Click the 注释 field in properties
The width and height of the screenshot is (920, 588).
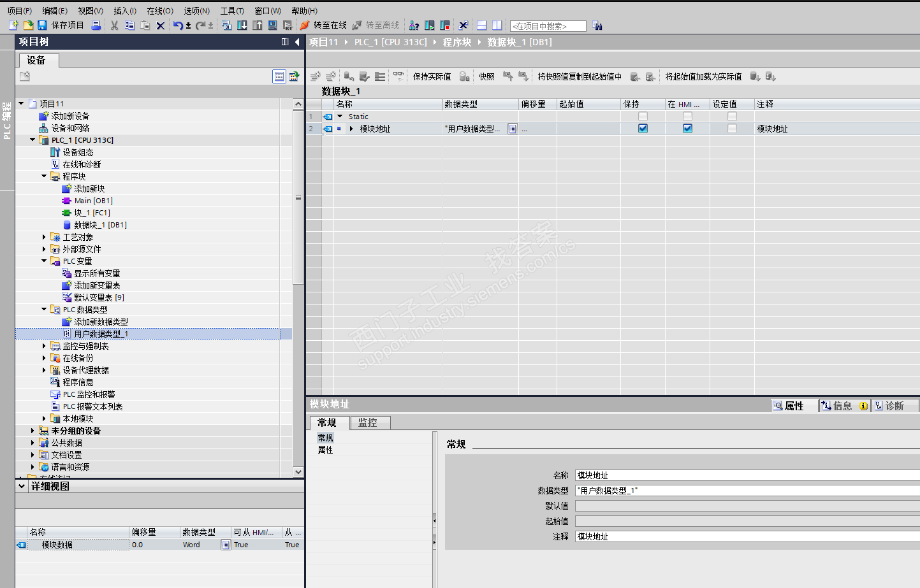747,536
